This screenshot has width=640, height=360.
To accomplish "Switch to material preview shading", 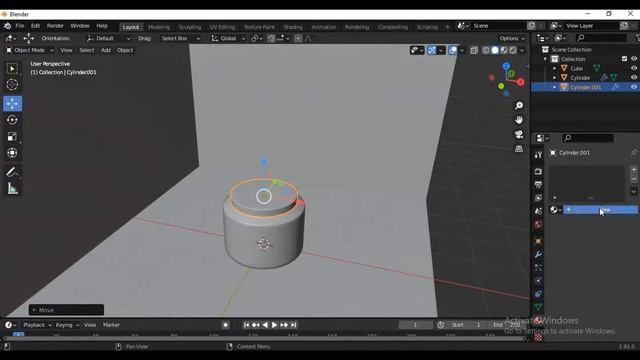I will 504,51.
